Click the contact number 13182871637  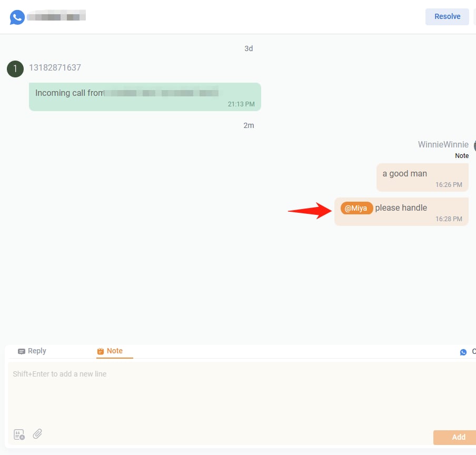[x=55, y=68]
